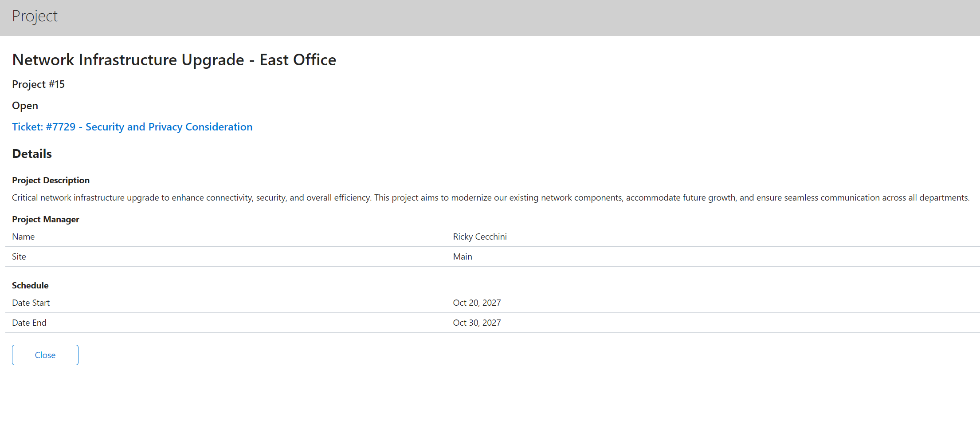Click the Date End row label
Screen dimensions: 980x422
29,323
